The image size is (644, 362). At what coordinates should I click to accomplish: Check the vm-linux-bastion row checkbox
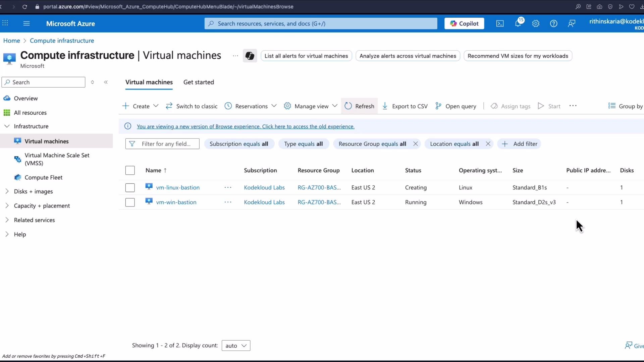[x=130, y=188]
